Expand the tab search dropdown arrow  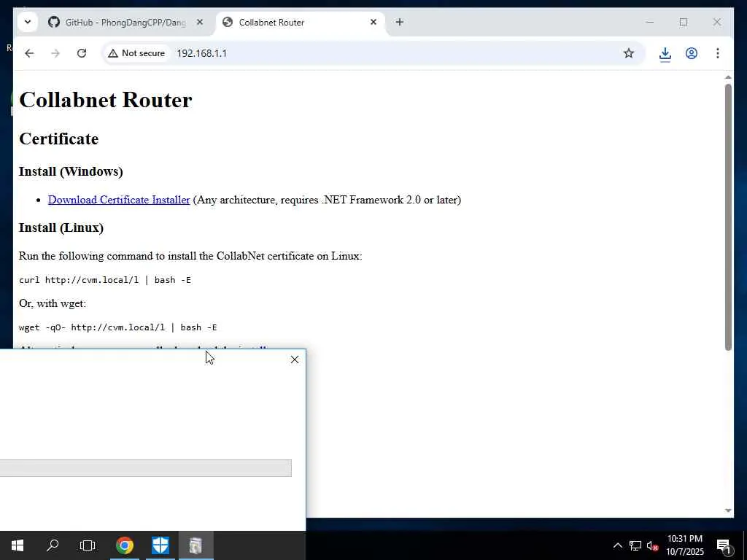(28, 22)
